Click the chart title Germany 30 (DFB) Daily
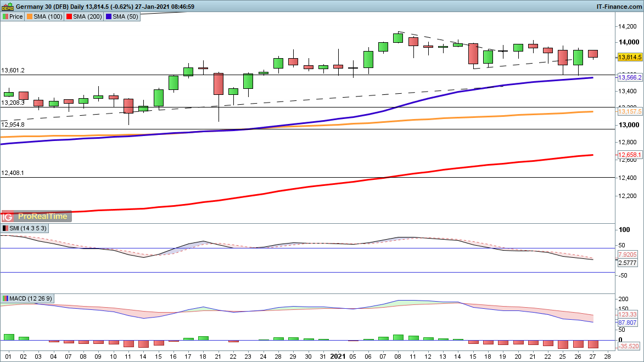644x362 pixels. [x=59, y=7]
